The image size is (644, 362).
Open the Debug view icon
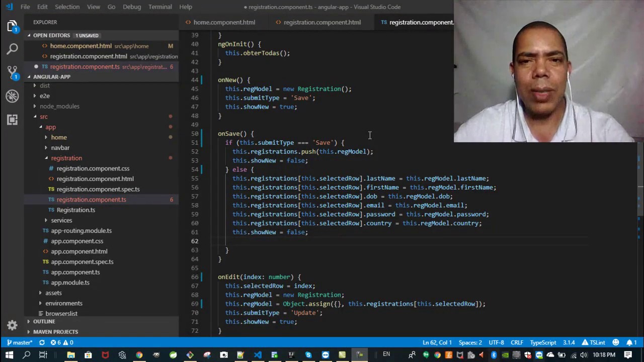click(x=12, y=96)
